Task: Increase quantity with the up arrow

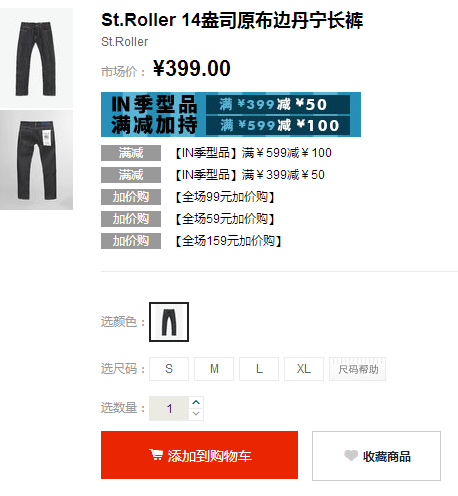Action: [196, 402]
